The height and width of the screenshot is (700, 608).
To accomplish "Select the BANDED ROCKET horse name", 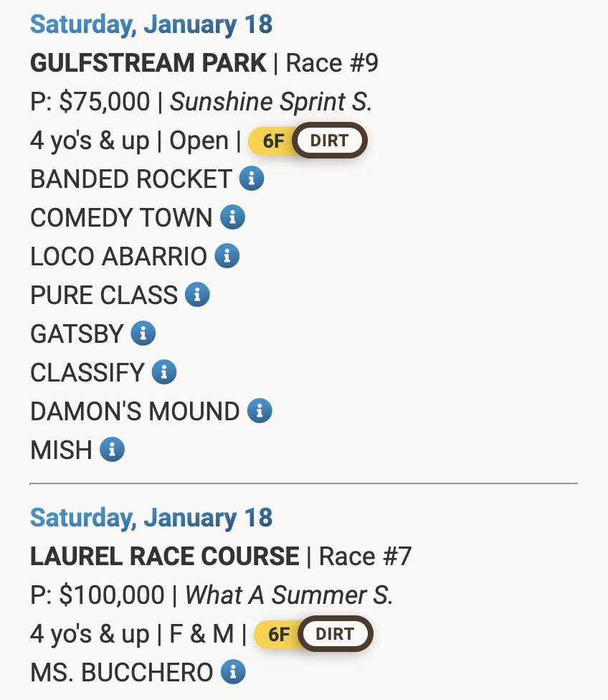I will (x=130, y=179).
